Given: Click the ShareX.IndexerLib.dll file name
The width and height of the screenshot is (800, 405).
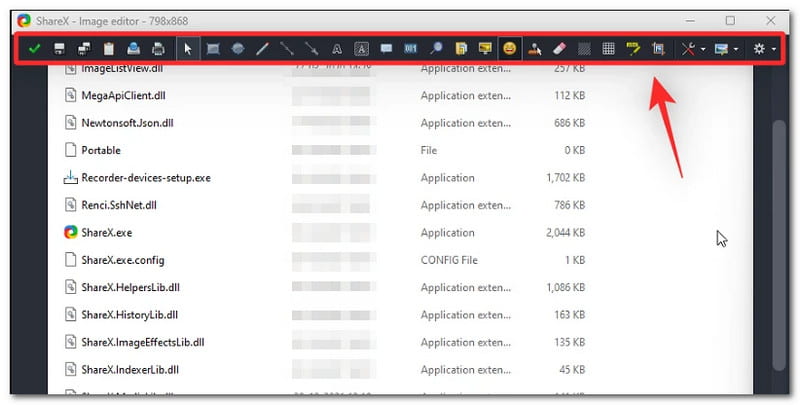Looking at the screenshot, I should tap(130, 370).
